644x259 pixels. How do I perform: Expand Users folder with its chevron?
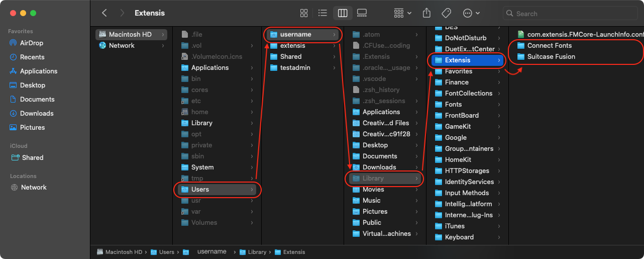(x=252, y=189)
